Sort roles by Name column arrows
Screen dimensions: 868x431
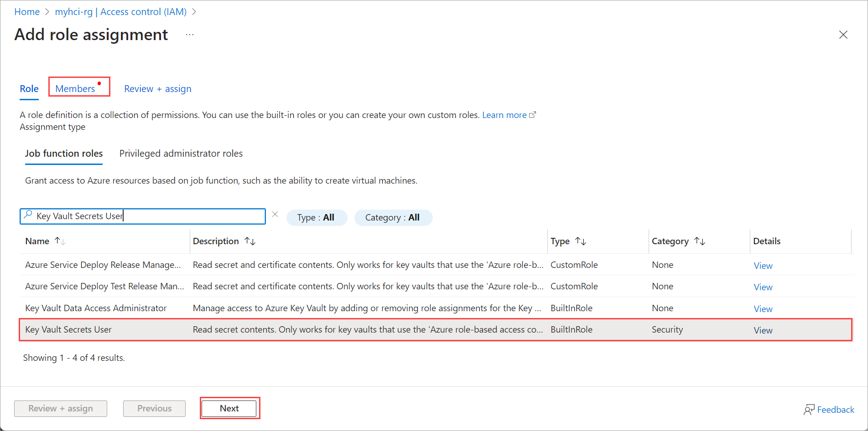point(60,241)
